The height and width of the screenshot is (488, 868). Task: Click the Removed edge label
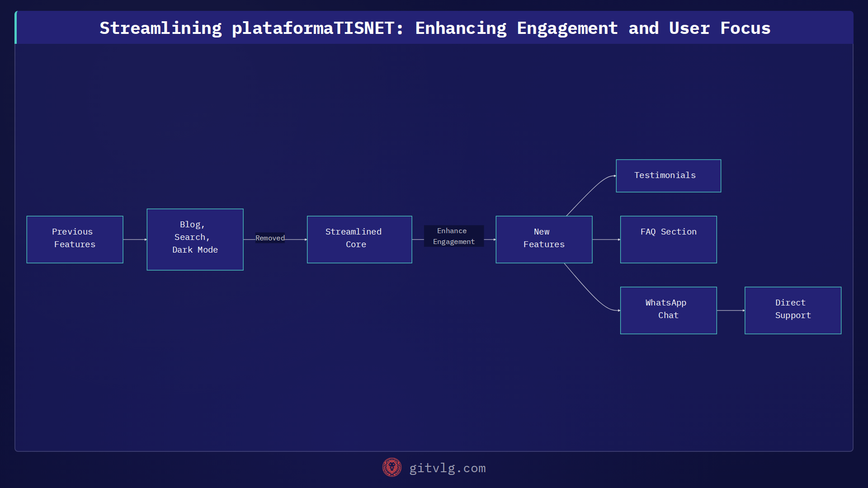click(x=270, y=238)
